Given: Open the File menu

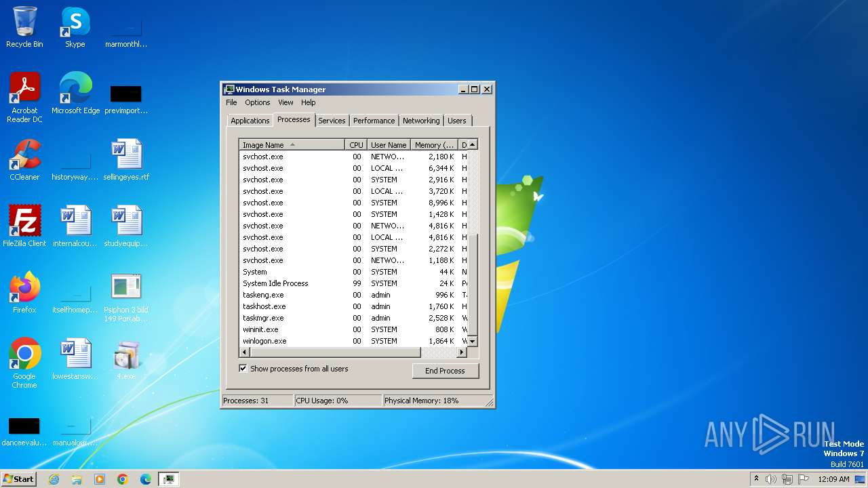Looking at the screenshot, I should [x=231, y=102].
